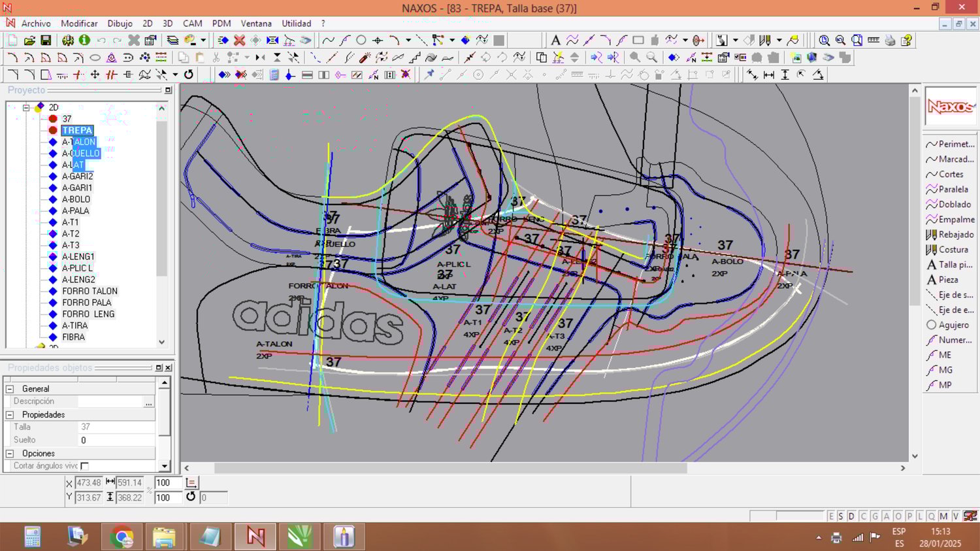Screen dimensions: 980x551
Task: Click the ruler measurement icon
Action: [x=874, y=41]
